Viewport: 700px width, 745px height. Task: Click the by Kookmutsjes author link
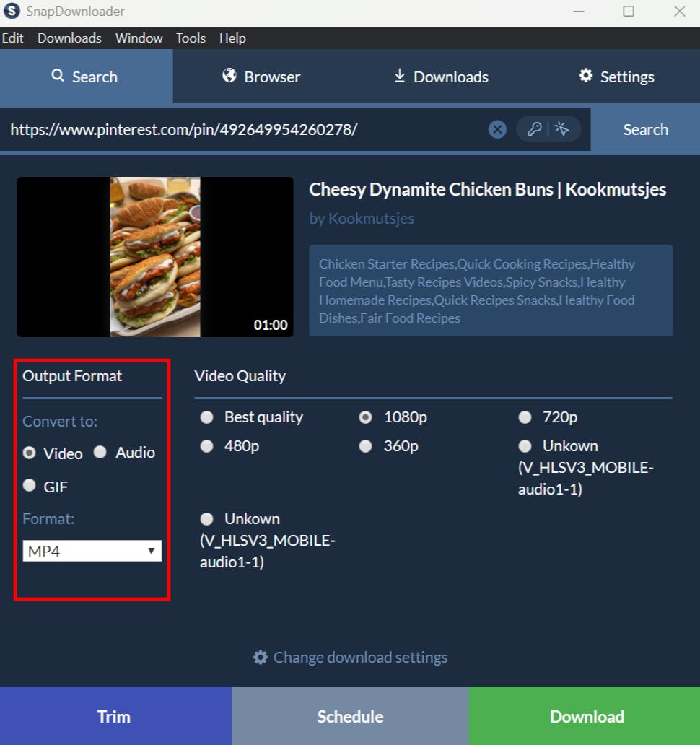362,219
